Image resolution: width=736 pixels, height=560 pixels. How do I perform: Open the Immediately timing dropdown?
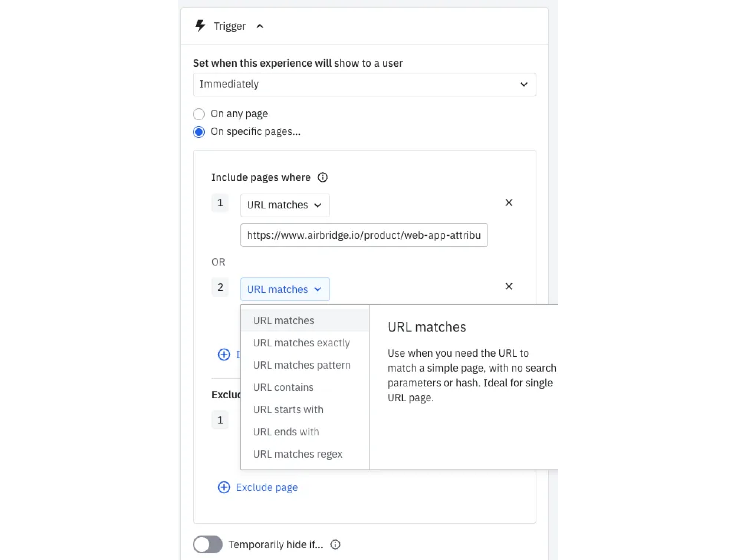point(364,85)
